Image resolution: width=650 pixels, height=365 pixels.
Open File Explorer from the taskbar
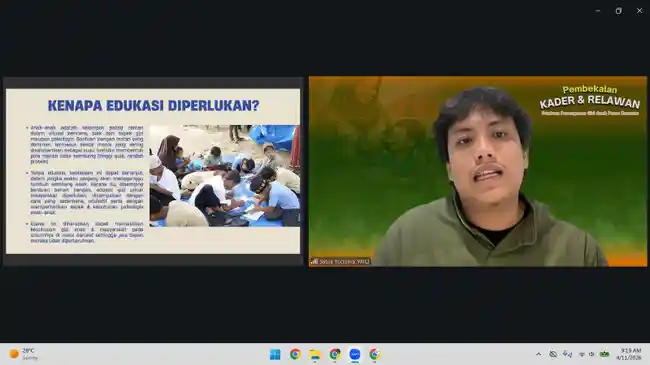pyautogui.click(x=315, y=354)
